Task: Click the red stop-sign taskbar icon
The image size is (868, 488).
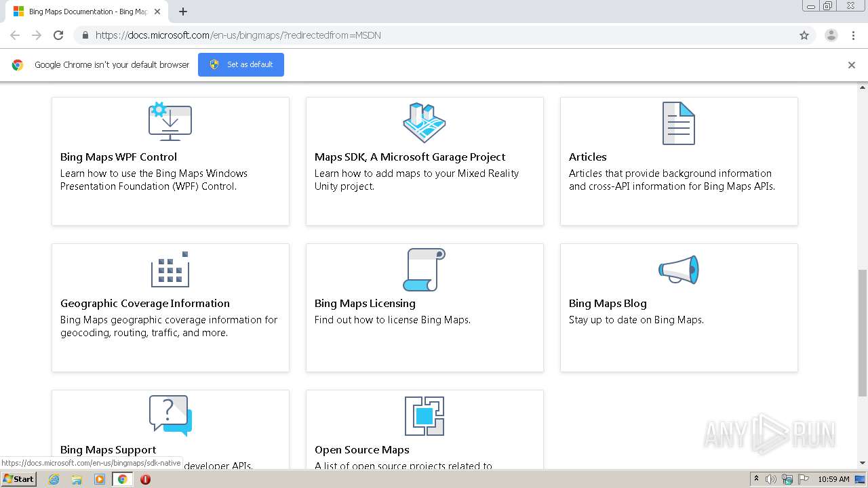Action: tap(145, 479)
